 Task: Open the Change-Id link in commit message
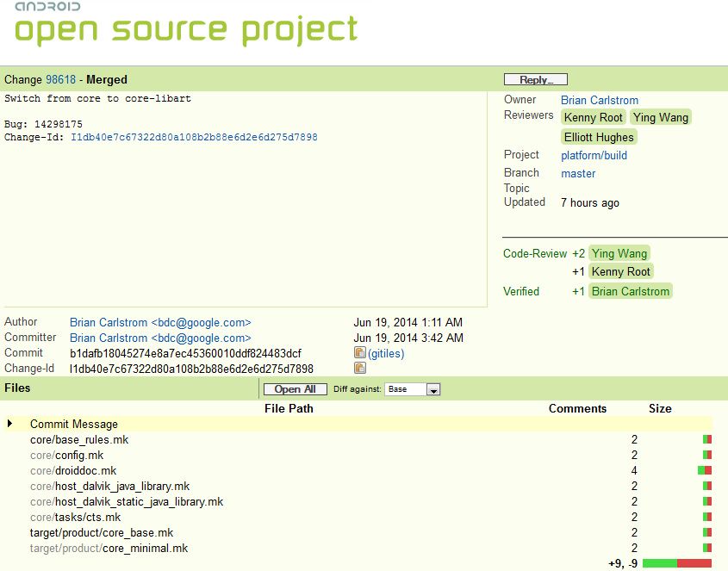(x=194, y=137)
